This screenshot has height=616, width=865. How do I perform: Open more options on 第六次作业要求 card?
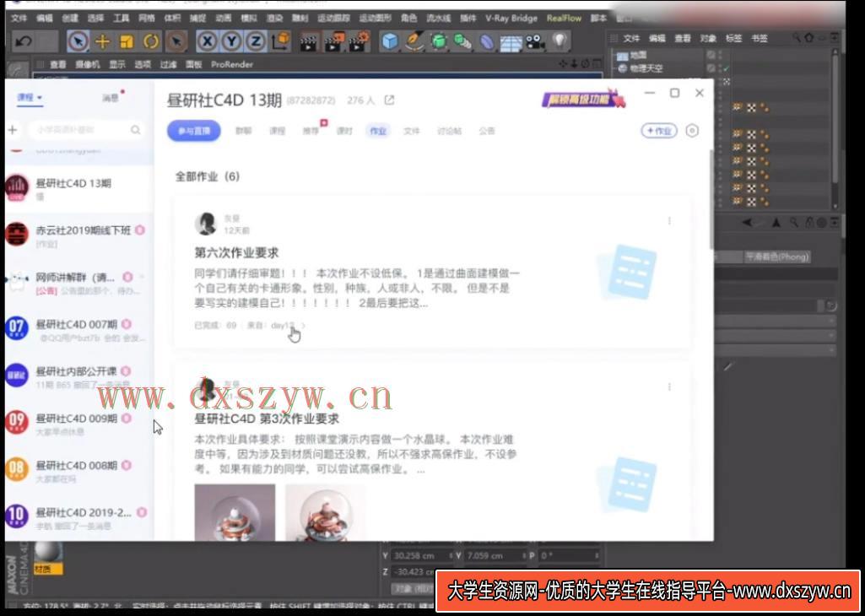click(x=669, y=221)
